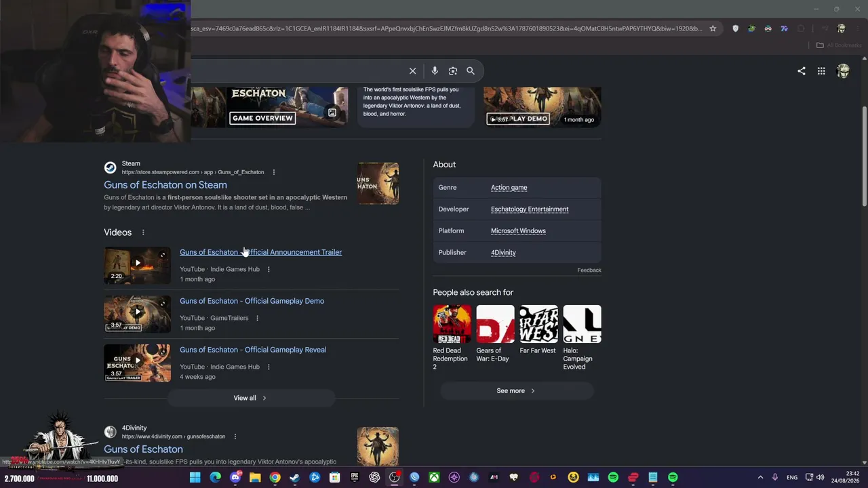Open the 4Divinity publisher link
The height and width of the screenshot is (488, 868).
[x=503, y=253]
